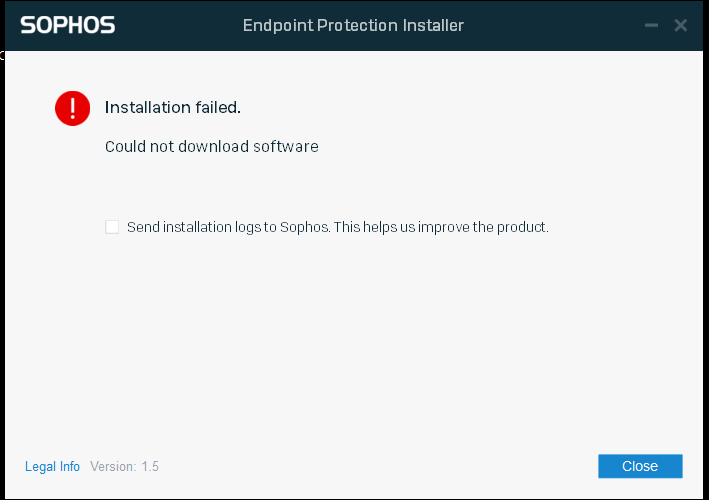The width and height of the screenshot is (709, 500).
Task: Click empty title bar area beside SOPHOS logo
Action: (x=179, y=25)
